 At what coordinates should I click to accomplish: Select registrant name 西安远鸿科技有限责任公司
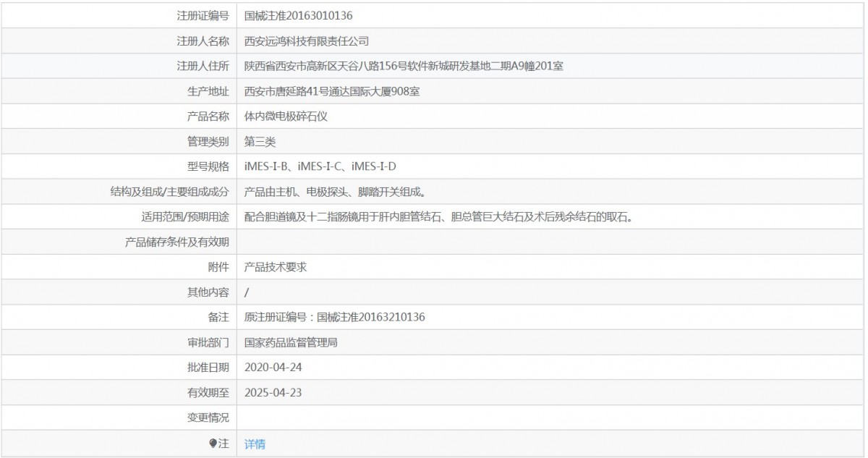coord(307,41)
